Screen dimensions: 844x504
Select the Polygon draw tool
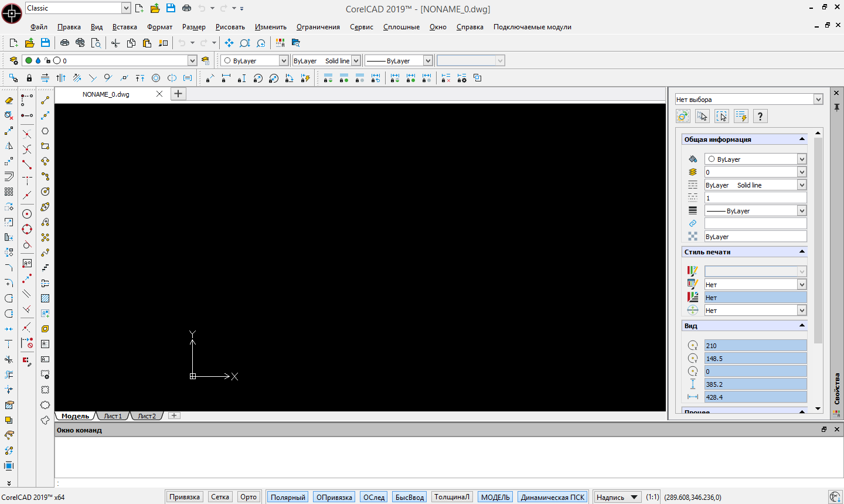pyautogui.click(x=45, y=131)
